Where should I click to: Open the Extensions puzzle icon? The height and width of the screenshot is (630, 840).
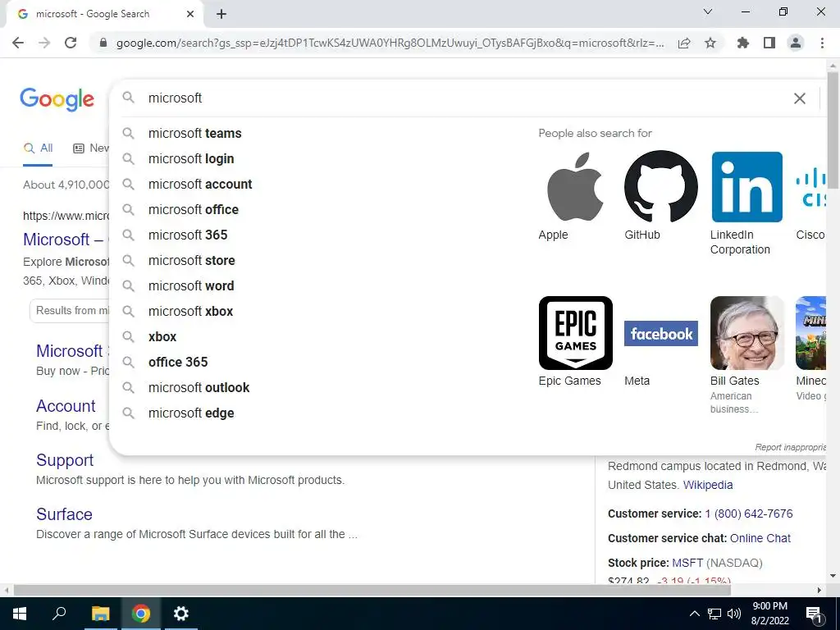[x=743, y=43]
